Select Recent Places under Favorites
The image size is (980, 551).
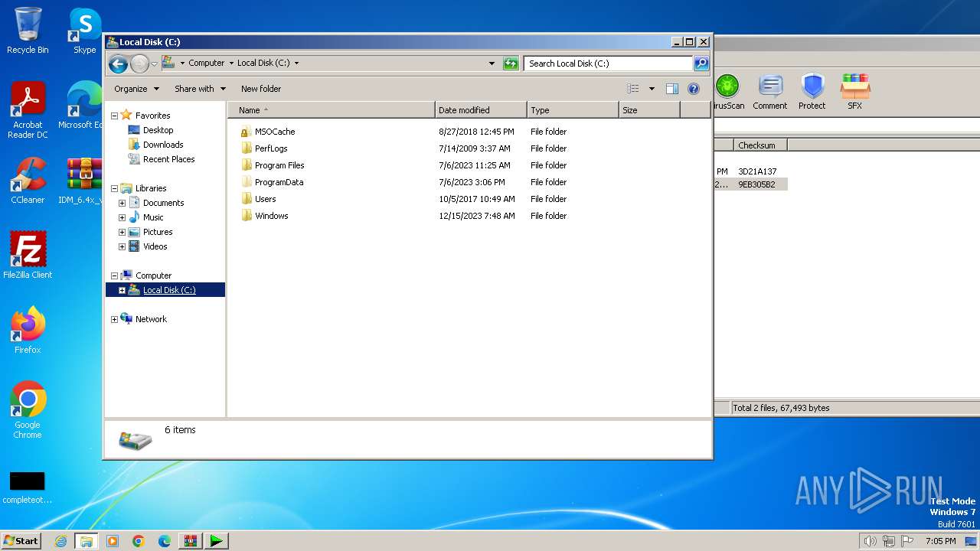(168, 159)
